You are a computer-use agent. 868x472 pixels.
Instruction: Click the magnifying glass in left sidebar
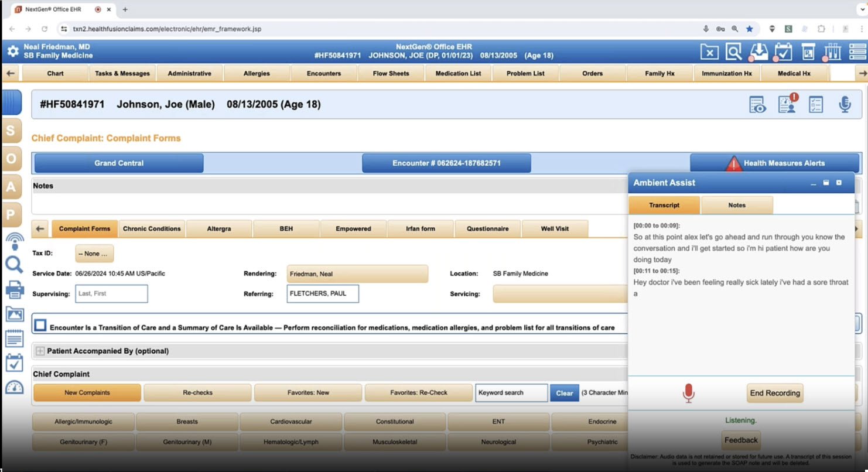[x=14, y=265]
